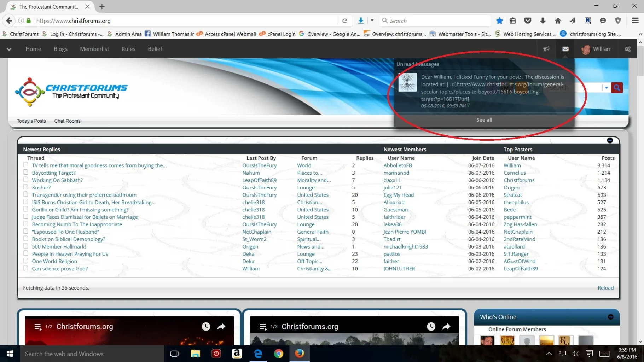Click Watch Later clock on first video
This screenshot has height=362, width=644.
[x=206, y=327]
